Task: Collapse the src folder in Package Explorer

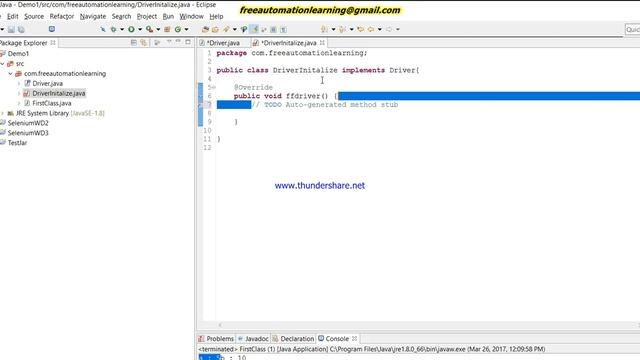Action: [2, 64]
